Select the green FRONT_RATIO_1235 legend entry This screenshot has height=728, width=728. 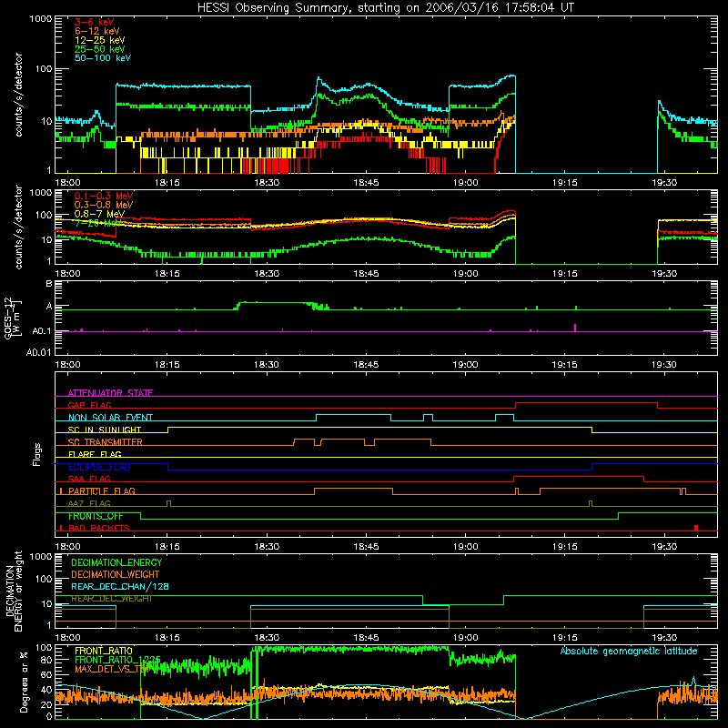[118, 660]
